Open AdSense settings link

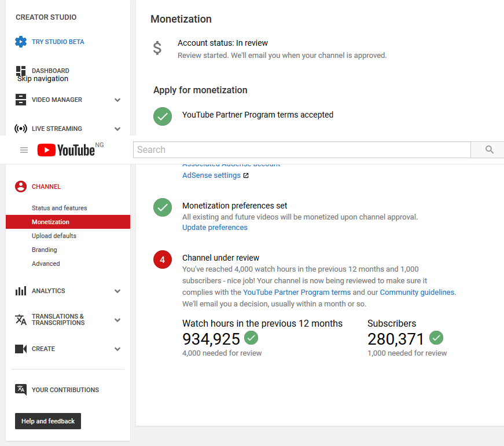(x=212, y=176)
